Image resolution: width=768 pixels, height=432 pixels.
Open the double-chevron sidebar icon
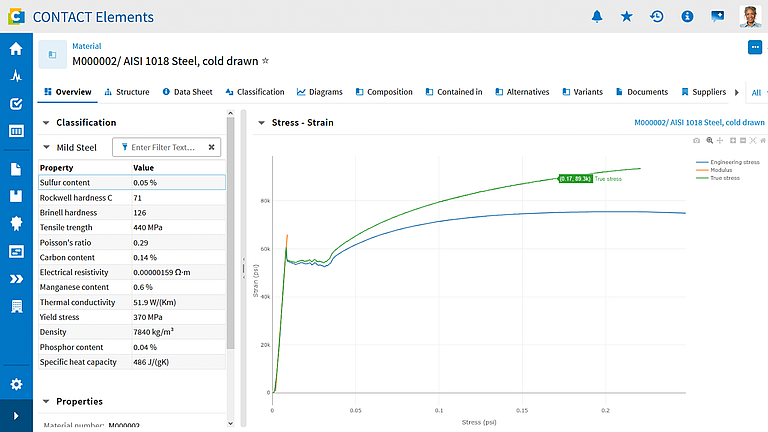(x=16, y=279)
